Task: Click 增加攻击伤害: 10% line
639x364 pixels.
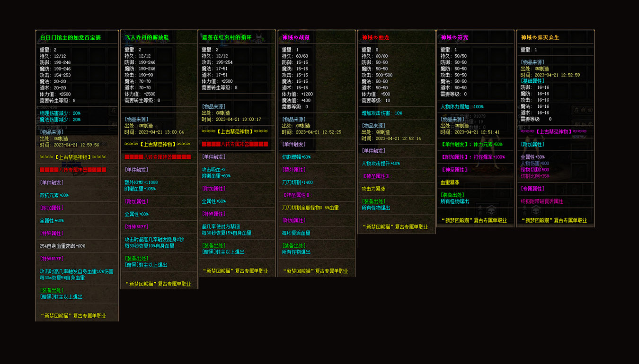Action: point(382,113)
